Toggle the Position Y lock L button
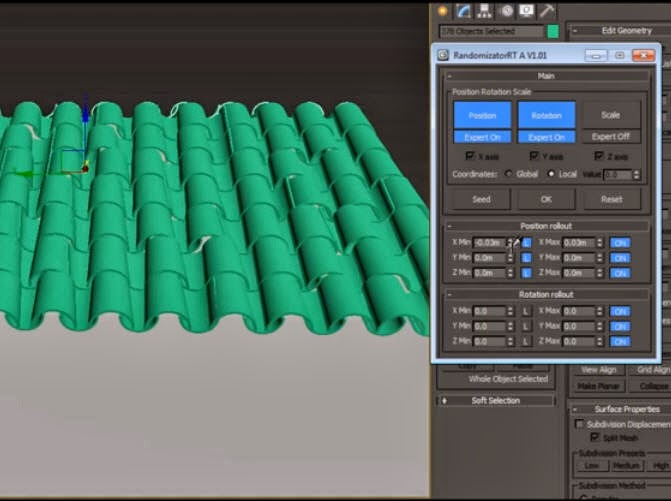Screen dimensions: 671x501 tap(526, 258)
